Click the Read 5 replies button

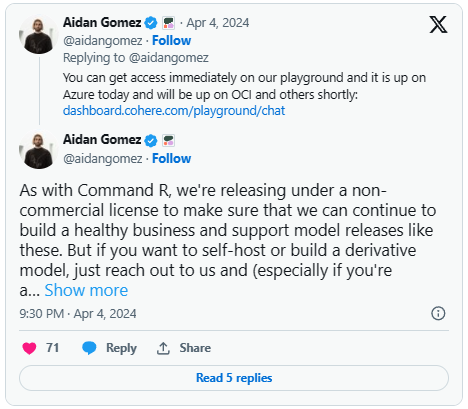pos(234,378)
